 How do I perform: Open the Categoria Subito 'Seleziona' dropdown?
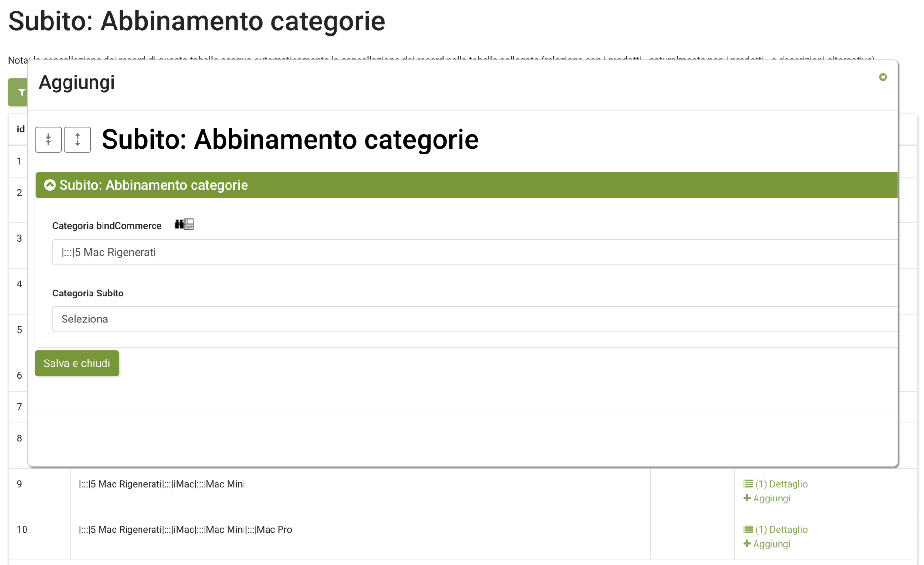click(474, 319)
